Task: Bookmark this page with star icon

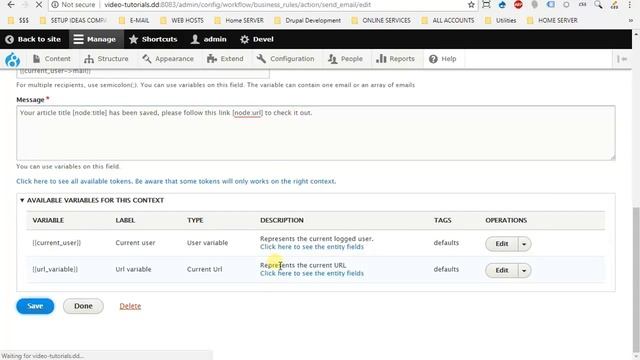Action: 471,5
